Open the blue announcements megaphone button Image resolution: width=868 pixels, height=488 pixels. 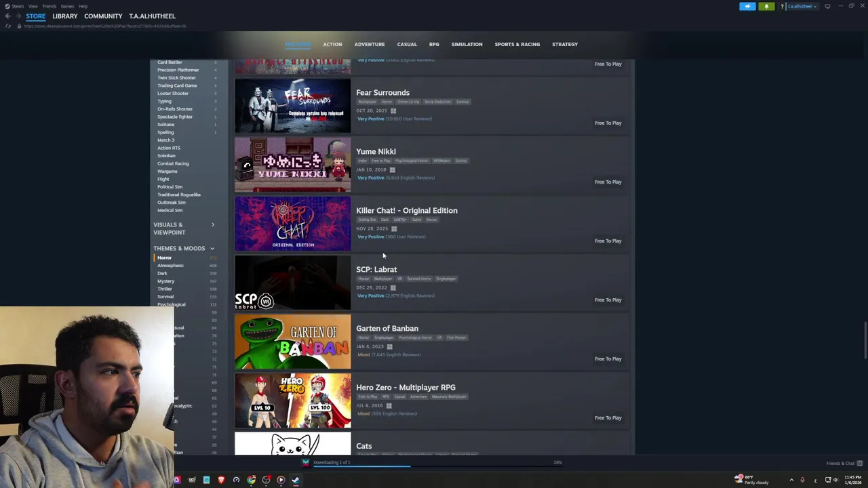pos(747,6)
